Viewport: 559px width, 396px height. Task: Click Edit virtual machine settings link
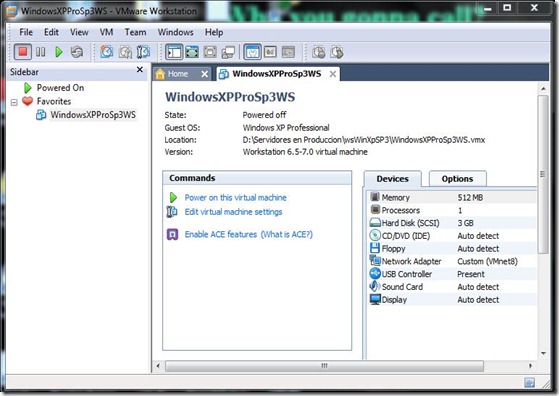tap(233, 212)
